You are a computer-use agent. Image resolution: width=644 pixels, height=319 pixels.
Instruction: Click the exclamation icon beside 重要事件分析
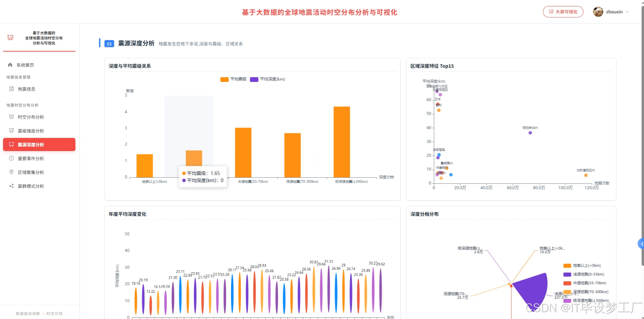[11, 158]
